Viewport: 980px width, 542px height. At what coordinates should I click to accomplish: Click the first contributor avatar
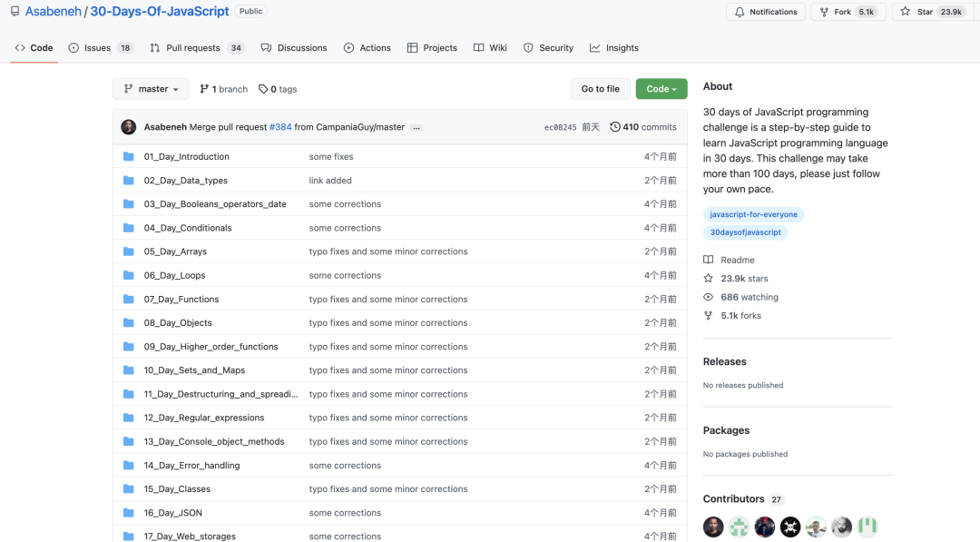pos(713,527)
